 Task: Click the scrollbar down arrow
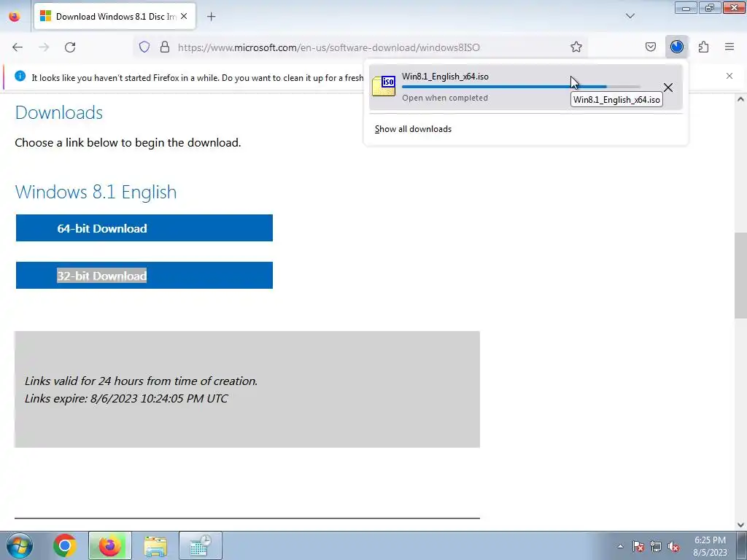point(740,525)
